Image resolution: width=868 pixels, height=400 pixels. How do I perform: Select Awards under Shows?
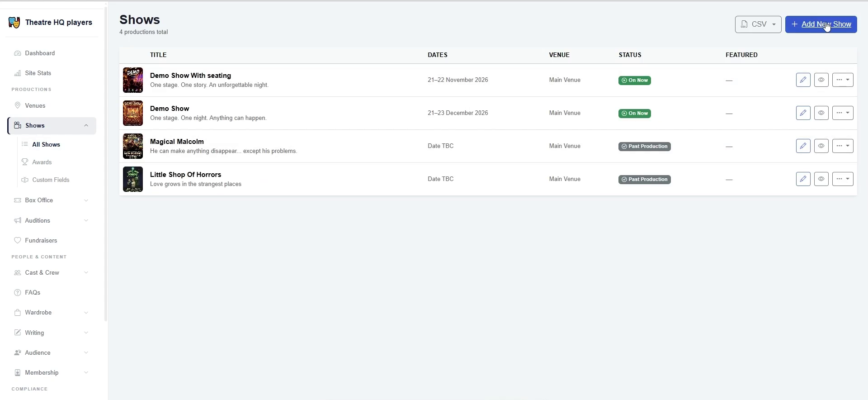pyautogui.click(x=42, y=162)
